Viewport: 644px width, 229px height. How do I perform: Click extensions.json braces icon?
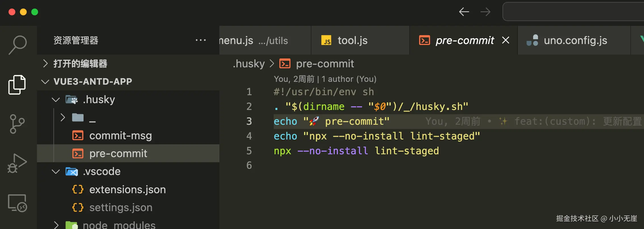pyautogui.click(x=78, y=190)
